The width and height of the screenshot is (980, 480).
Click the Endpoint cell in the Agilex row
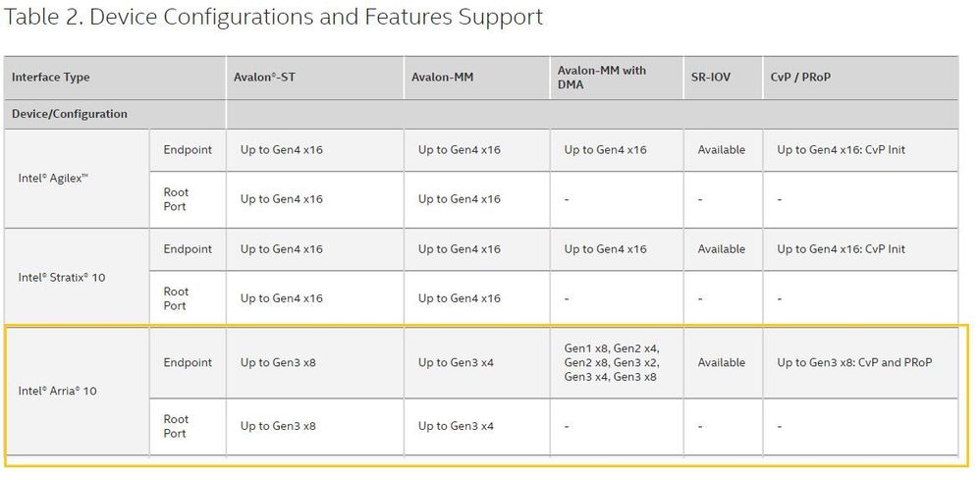(188, 150)
